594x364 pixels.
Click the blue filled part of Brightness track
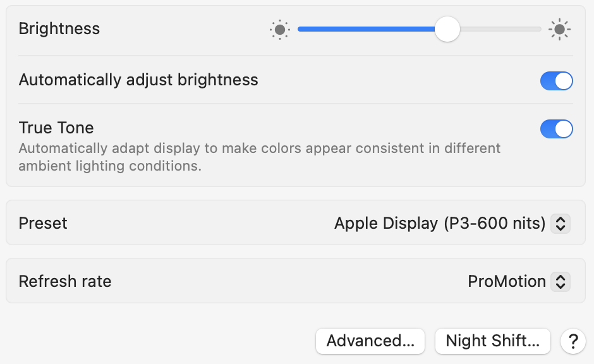[x=365, y=29]
